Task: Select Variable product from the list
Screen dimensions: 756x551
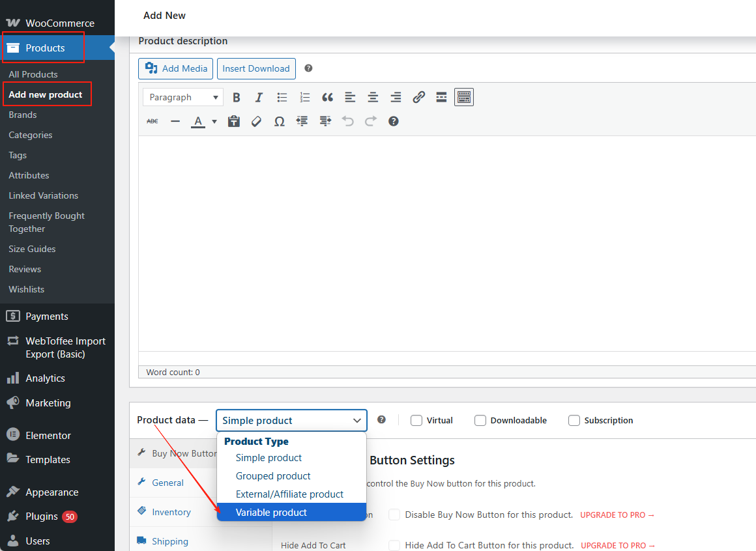Action: [x=271, y=513]
